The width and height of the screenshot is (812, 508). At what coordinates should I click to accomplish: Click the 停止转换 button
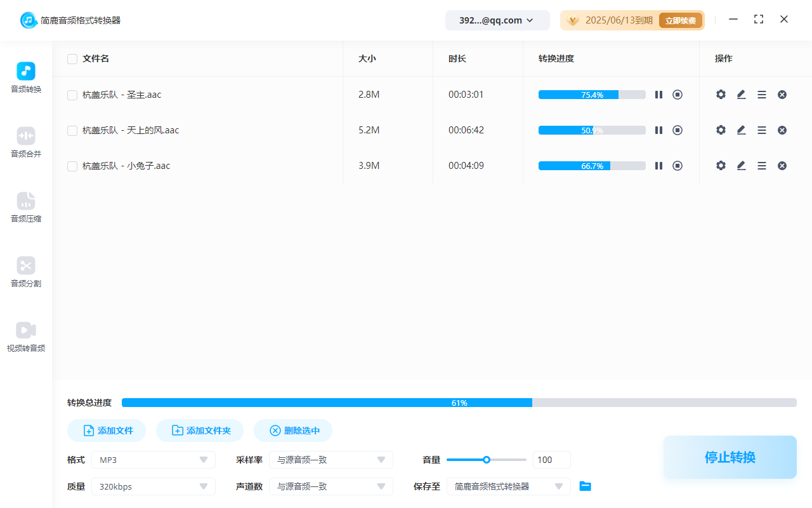[730, 457]
